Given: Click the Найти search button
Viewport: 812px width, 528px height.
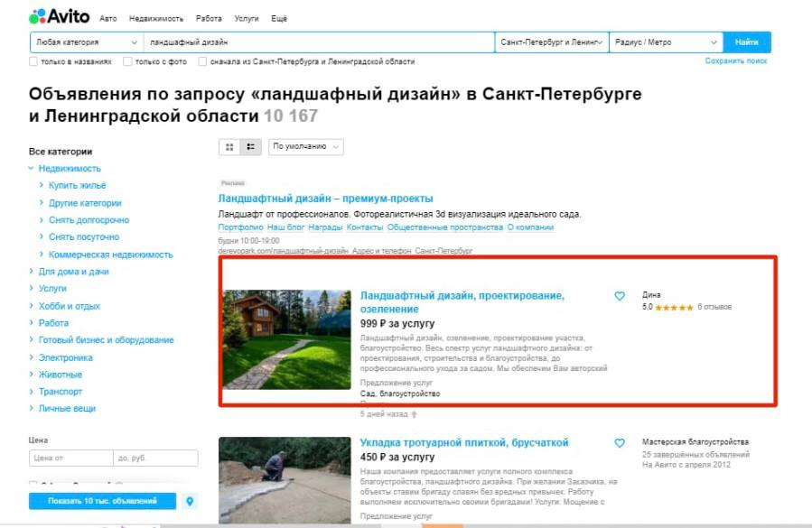Looking at the screenshot, I should pos(747,42).
